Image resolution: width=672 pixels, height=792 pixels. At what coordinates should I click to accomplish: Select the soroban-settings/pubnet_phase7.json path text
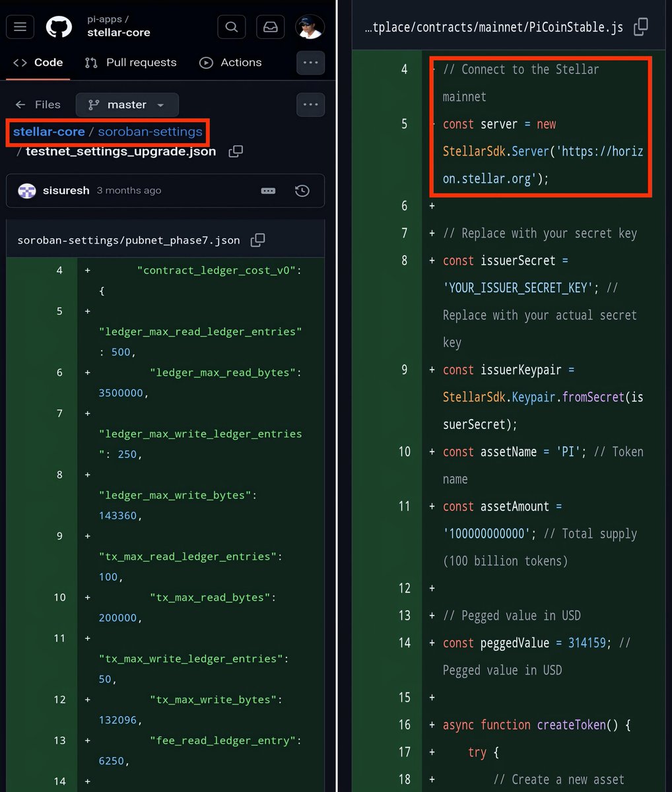click(129, 240)
